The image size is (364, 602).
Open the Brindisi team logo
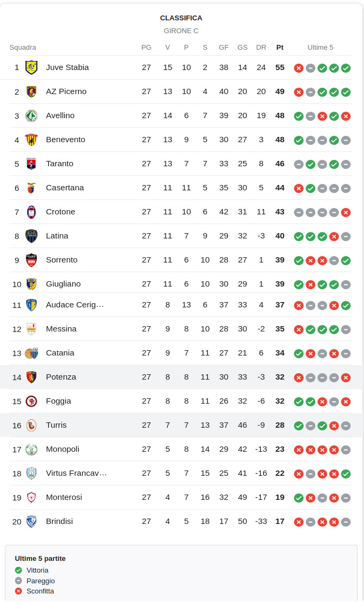pyautogui.click(x=32, y=521)
